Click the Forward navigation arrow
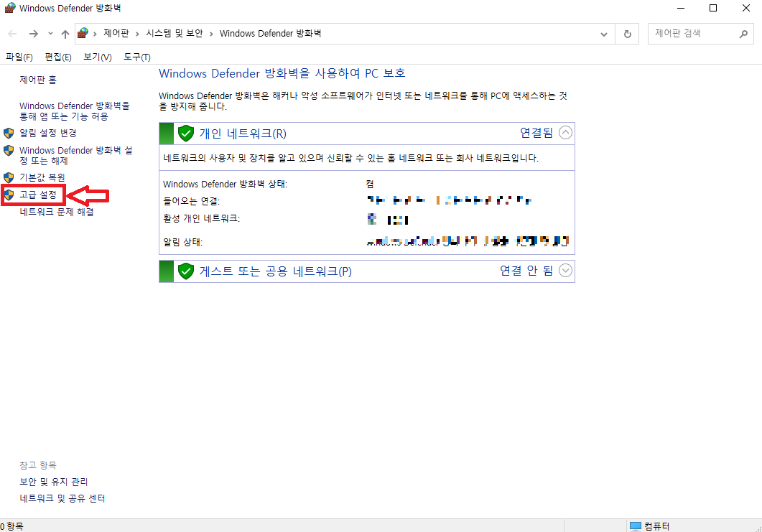This screenshot has width=762, height=532. pos(34,34)
